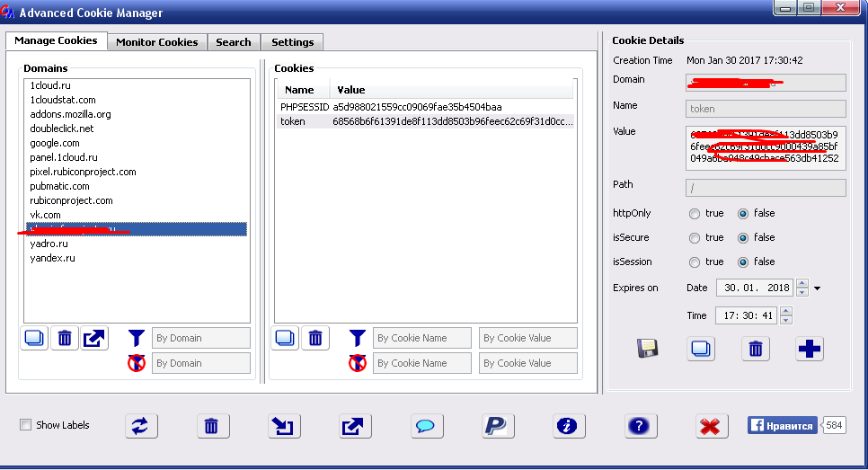Viewport: 868px width, 470px height.
Task: Increase expiry time with up spinner
Action: click(785, 311)
